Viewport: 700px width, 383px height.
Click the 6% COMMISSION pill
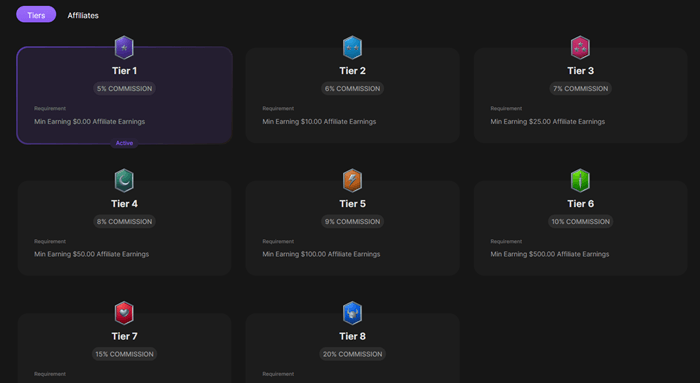(352, 88)
